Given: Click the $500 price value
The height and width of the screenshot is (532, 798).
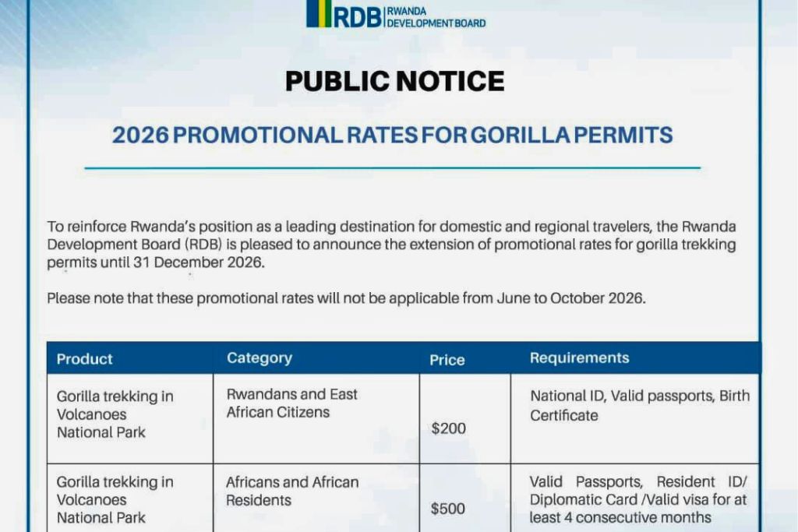Looking at the screenshot, I should (x=448, y=509).
